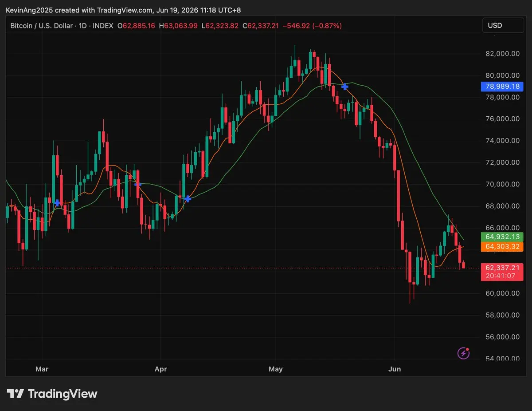Click the blue crossover marker in early March
The image size is (532, 411).
coord(57,203)
